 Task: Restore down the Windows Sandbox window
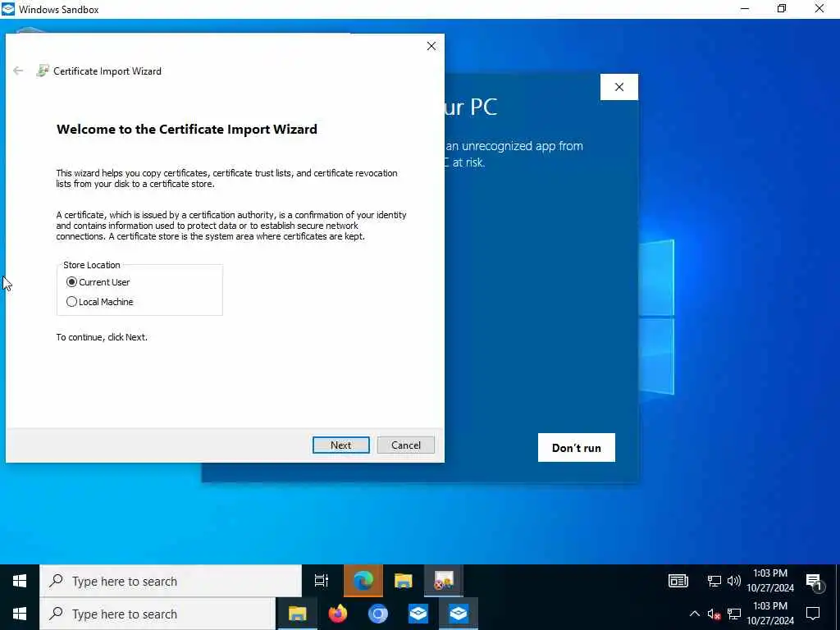tap(782, 8)
